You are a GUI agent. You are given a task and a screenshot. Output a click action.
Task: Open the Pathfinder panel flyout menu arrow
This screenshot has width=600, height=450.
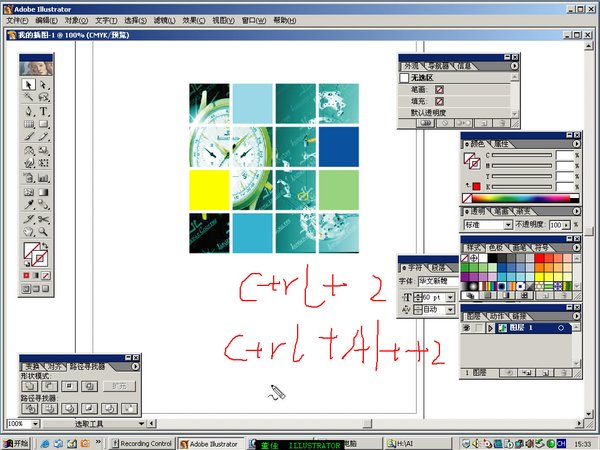[x=135, y=366]
